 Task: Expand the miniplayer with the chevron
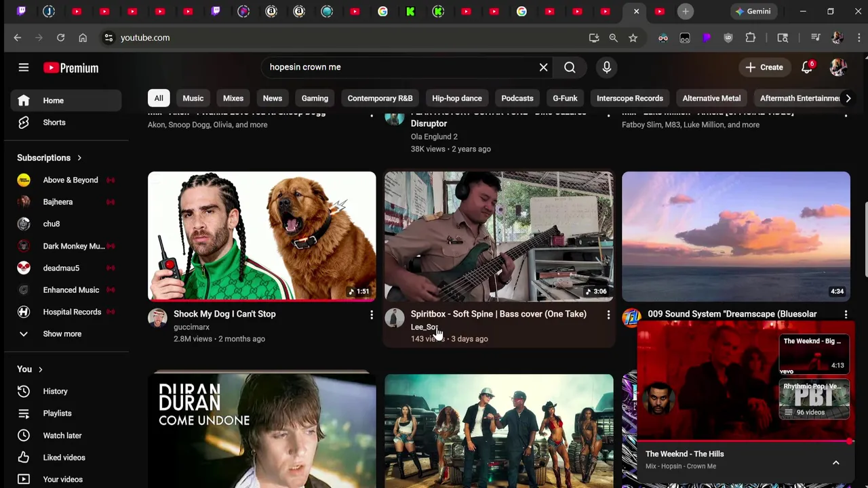coord(835,463)
